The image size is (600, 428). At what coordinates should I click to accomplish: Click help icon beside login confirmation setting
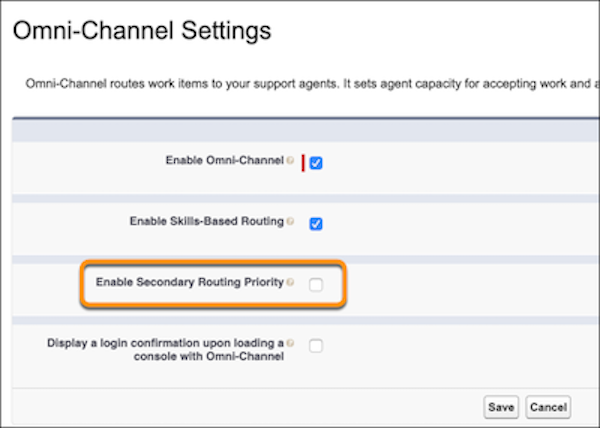[x=290, y=343]
